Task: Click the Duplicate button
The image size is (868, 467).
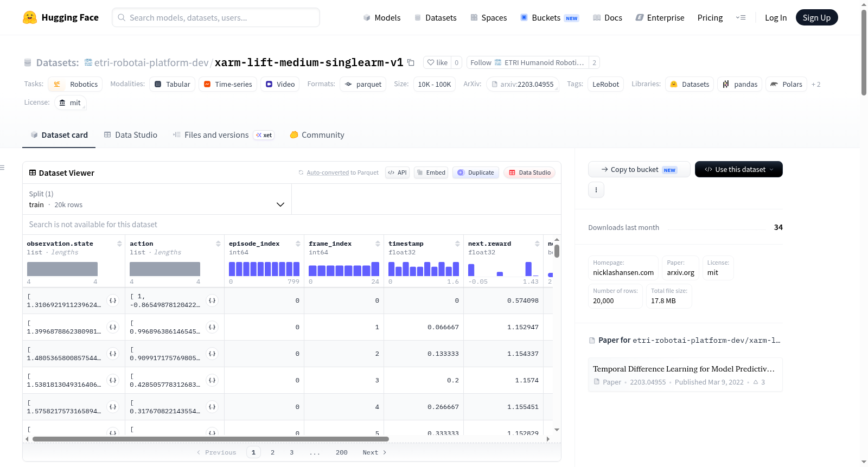Action: (476, 172)
